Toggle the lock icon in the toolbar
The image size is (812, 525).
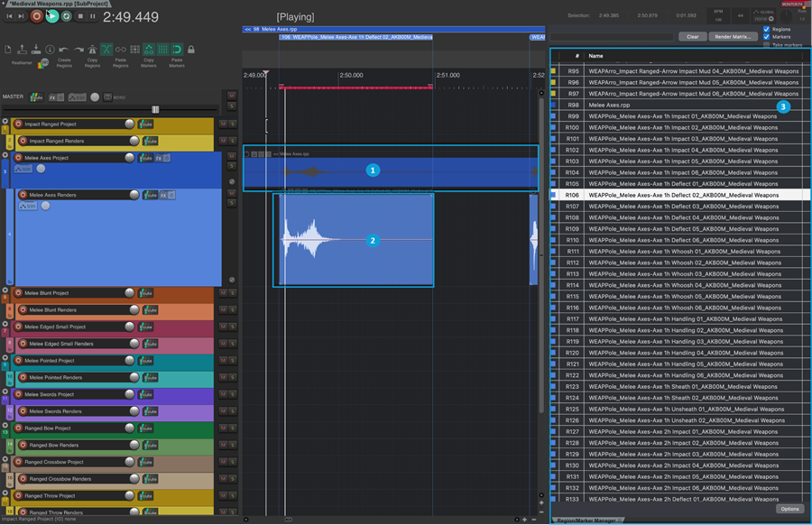pos(190,49)
